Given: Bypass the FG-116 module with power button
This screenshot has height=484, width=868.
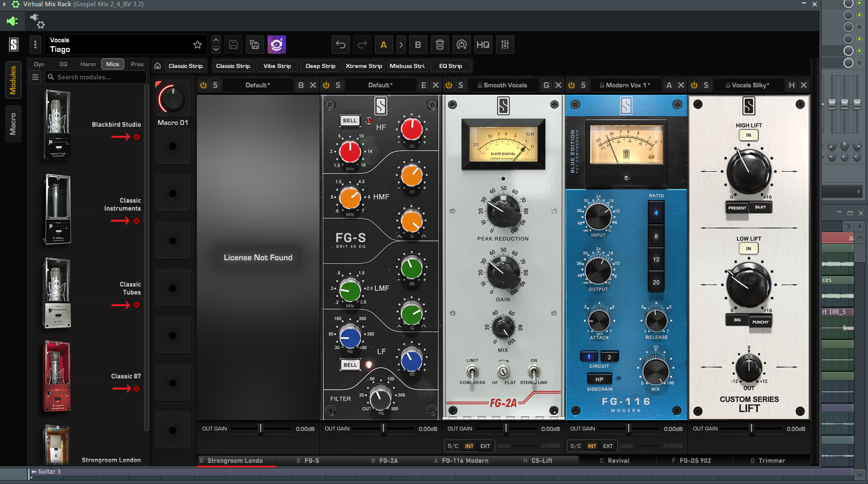Looking at the screenshot, I should click(571, 85).
